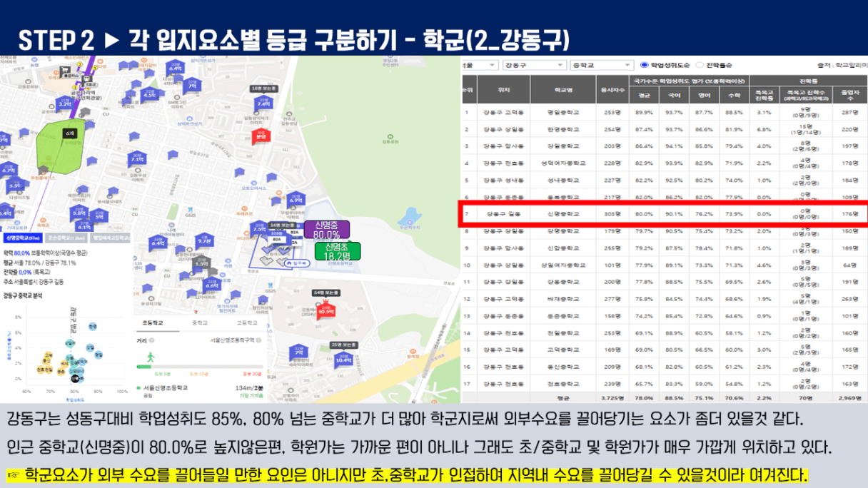Screen dimensions: 868x488
Task: Open the 54명 보는중 viewers tooltip
Action: click(x=325, y=293)
